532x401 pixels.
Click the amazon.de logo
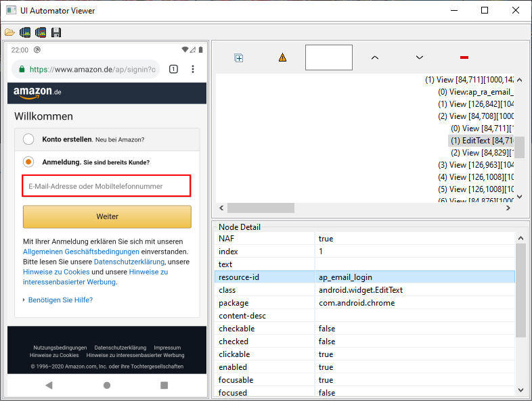click(37, 92)
